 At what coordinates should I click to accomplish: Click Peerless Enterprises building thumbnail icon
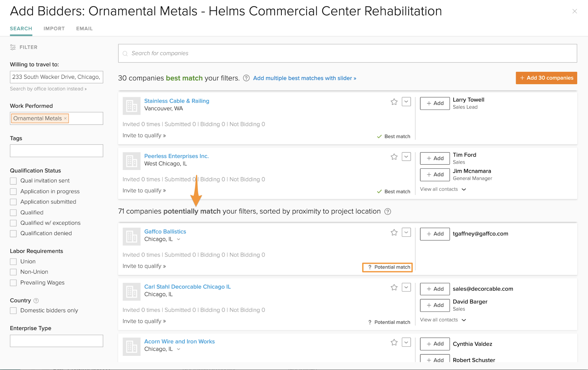[131, 161]
